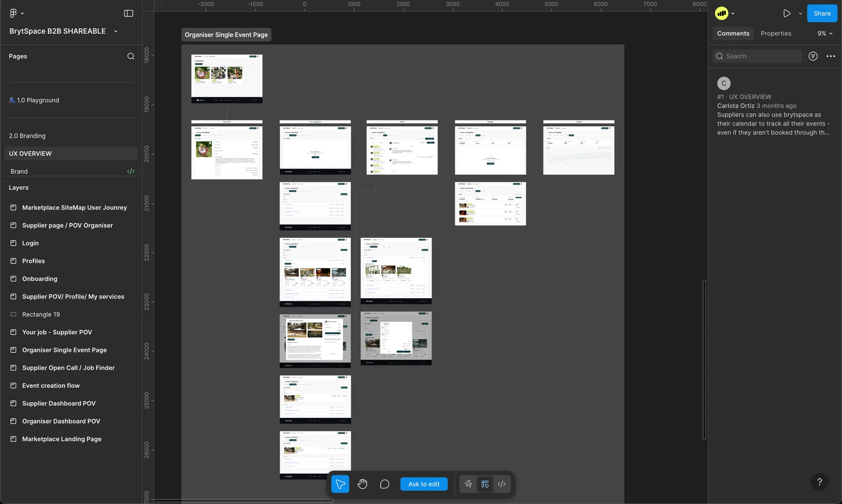
Task: Toggle the Dev Mode code icon in toolbar
Action: 502,484
